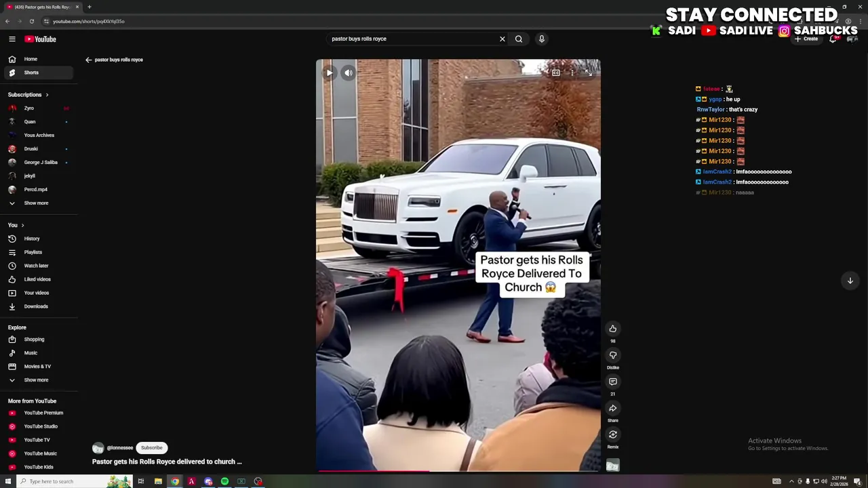The height and width of the screenshot is (488, 868).
Task: Open watch History
Action: (x=39, y=239)
